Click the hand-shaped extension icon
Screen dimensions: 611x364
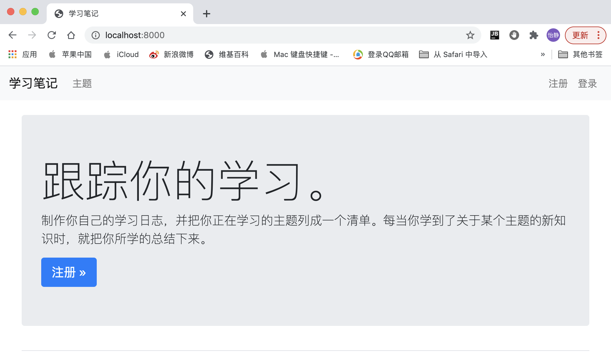coord(514,35)
